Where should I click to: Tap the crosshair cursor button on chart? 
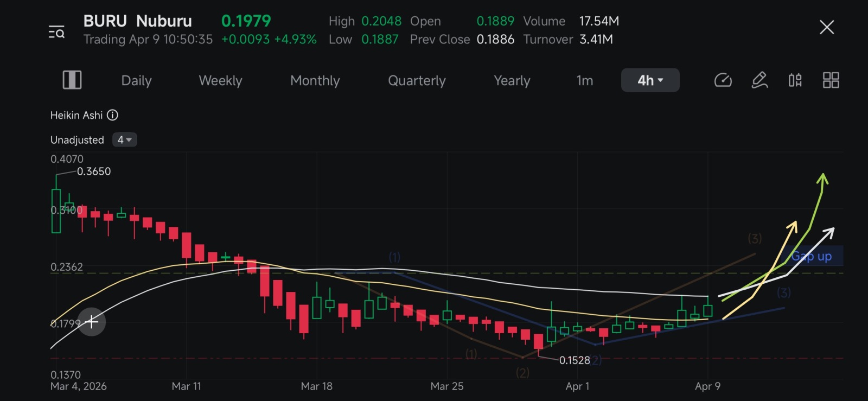tap(92, 322)
